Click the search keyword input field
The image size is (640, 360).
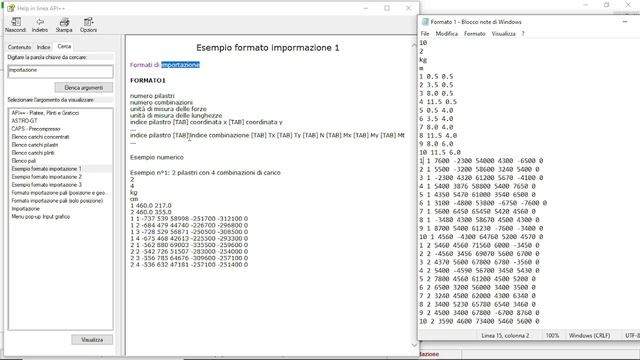click(x=60, y=71)
